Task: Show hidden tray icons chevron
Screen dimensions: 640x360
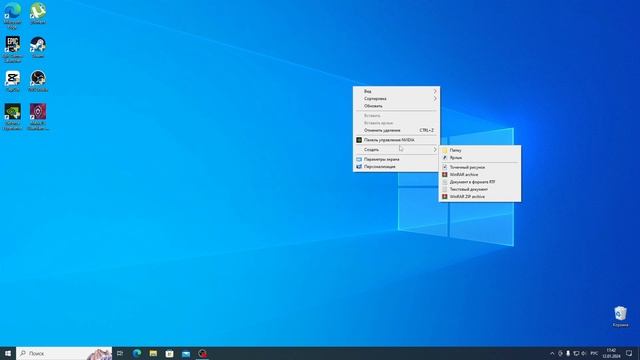Action: pos(552,353)
